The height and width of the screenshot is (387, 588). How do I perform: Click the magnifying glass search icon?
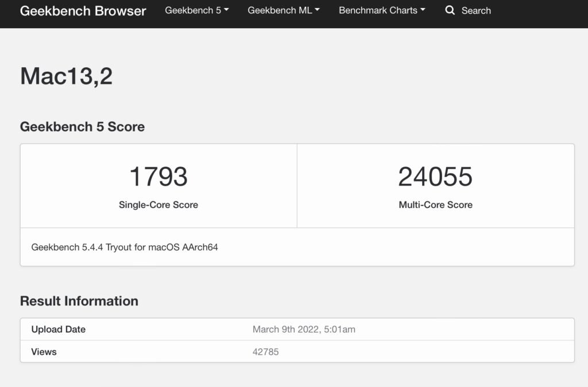[450, 10]
